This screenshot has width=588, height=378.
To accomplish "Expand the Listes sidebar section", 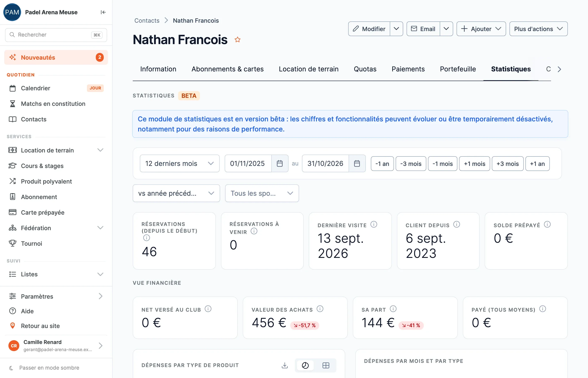I will coord(56,274).
